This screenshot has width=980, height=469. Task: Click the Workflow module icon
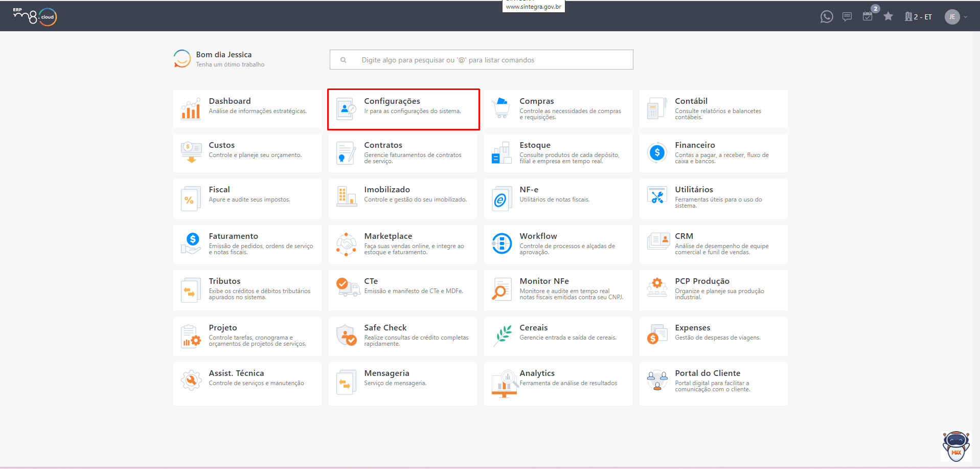click(502, 243)
